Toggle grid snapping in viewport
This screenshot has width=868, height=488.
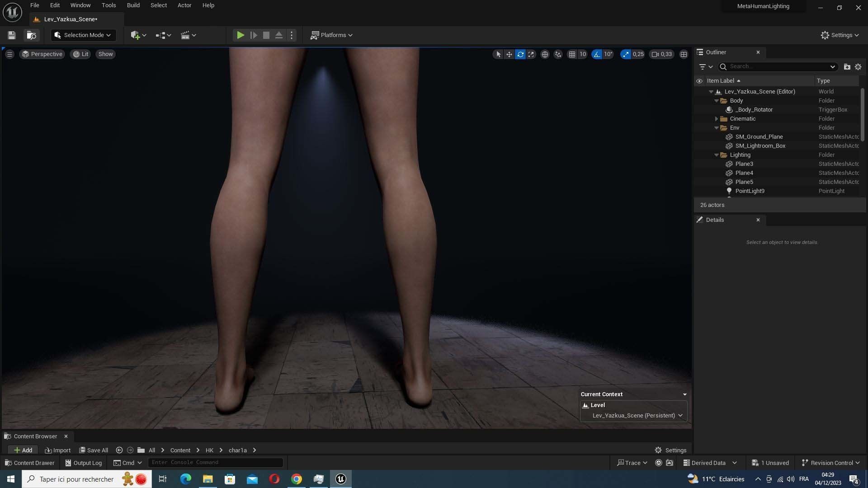click(x=572, y=54)
